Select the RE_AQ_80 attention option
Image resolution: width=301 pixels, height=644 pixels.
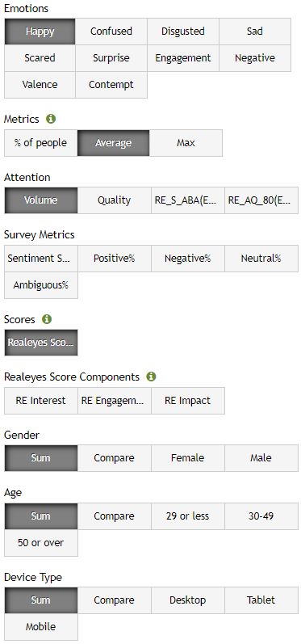261,200
